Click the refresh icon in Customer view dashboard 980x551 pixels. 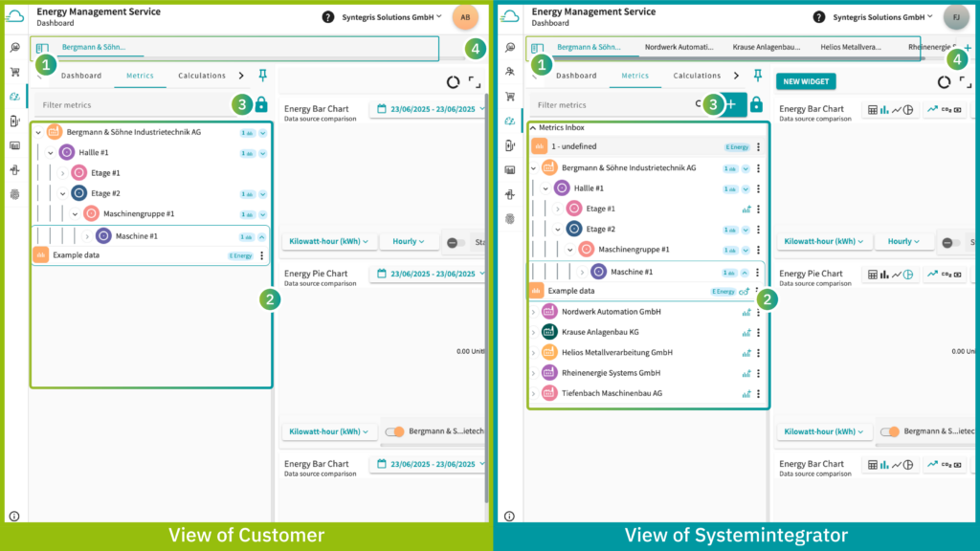pos(453,82)
